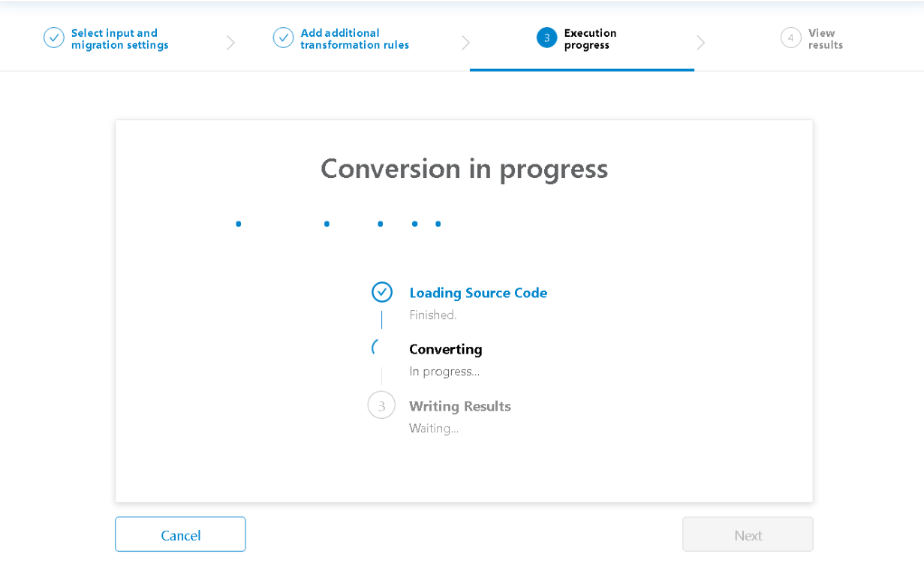Click the step 4 circle icon

click(790, 38)
